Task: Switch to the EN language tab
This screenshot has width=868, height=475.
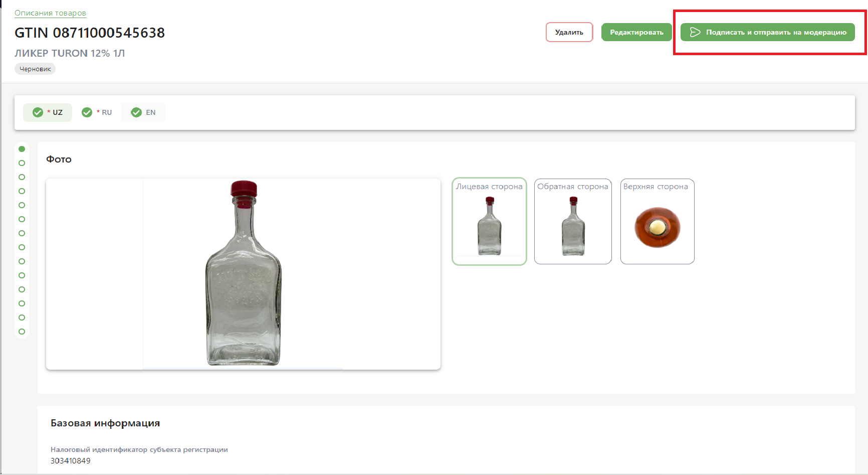Action: point(144,112)
